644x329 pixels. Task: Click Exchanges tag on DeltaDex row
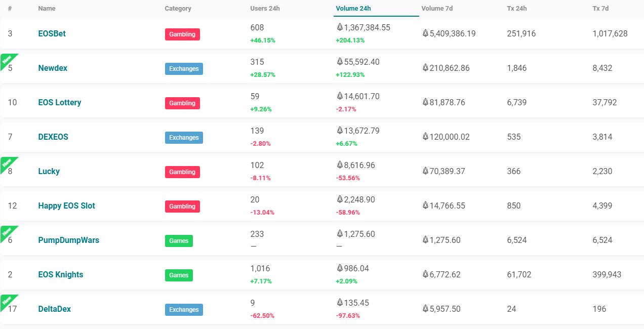[184, 310]
